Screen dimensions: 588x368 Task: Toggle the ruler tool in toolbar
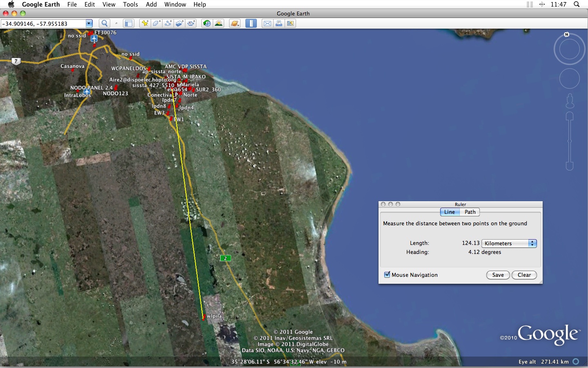pyautogui.click(x=251, y=23)
